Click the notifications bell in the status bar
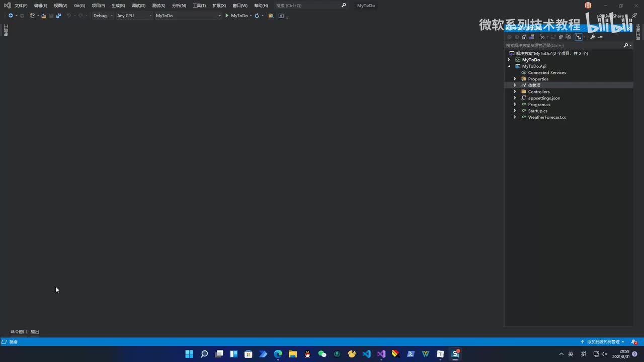The height and width of the screenshot is (362, 644). coord(634,342)
